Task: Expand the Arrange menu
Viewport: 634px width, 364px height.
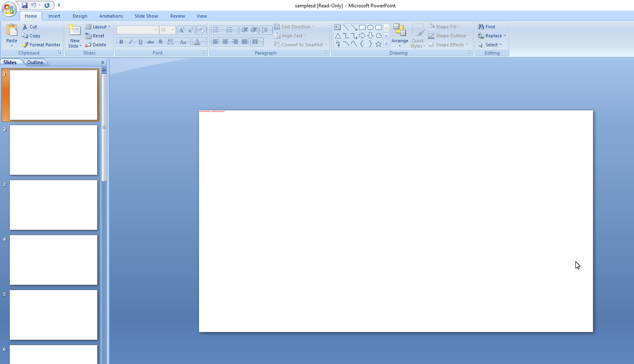Action: 399,35
